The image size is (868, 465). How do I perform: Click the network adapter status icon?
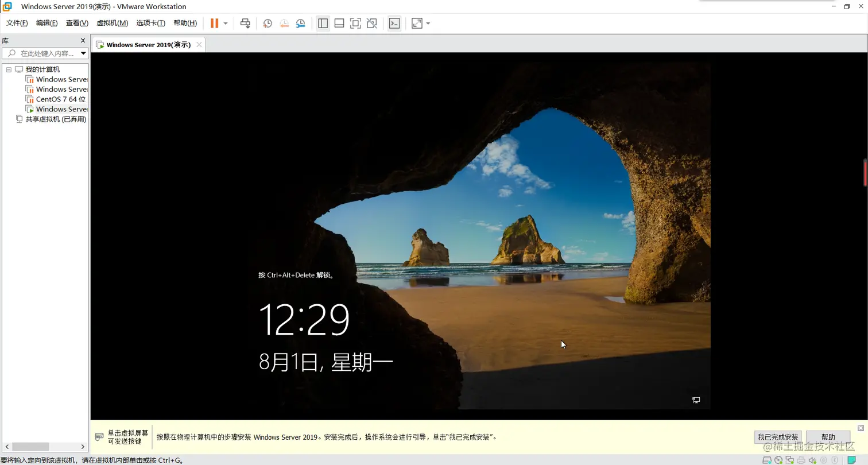pos(789,460)
